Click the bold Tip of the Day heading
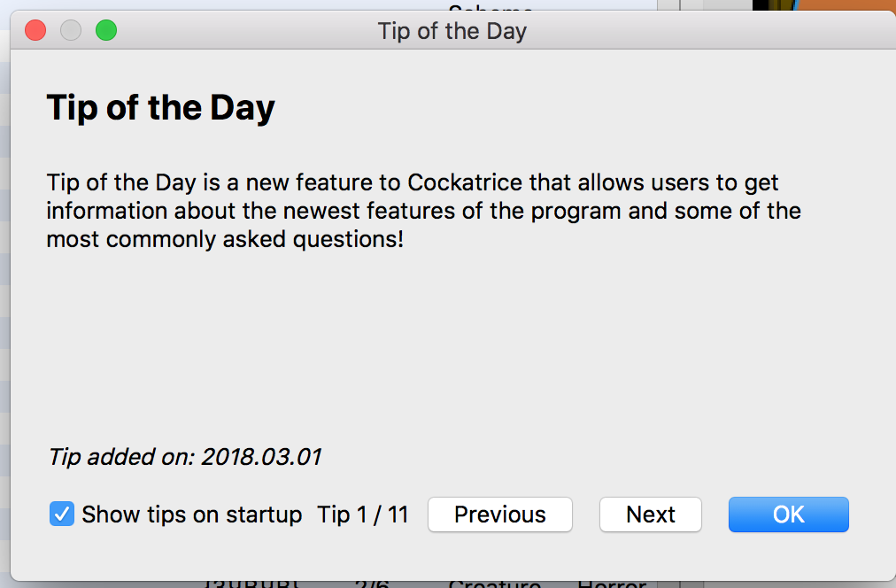Viewport: 896px width, 588px height. pyautogui.click(x=160, y=108)
